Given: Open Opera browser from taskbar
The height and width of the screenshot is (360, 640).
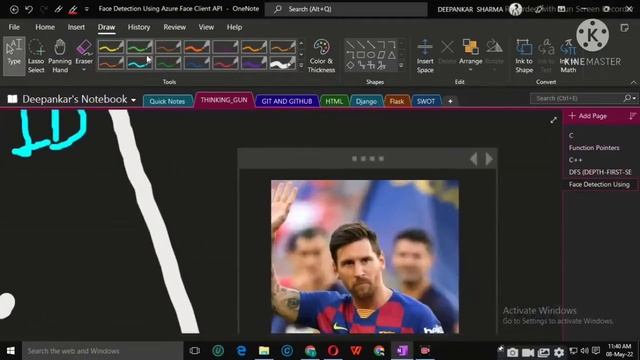Looking at the screenshot, I should pyautogui.click(x=333, y=351).
